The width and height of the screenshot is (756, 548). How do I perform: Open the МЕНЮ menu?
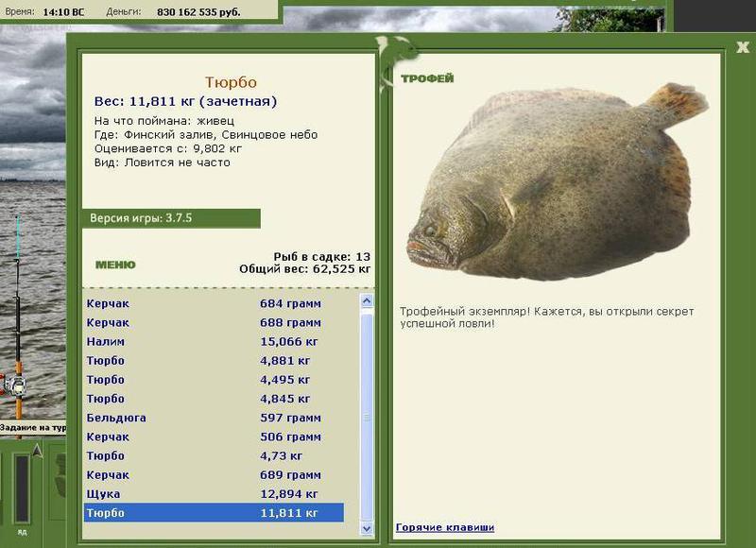(x=115, y=265)
